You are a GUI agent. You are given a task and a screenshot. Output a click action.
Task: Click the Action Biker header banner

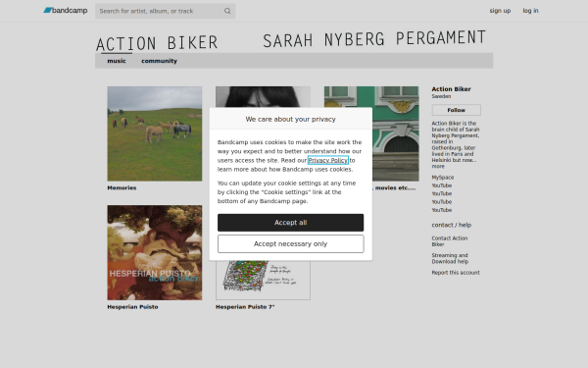[294, 40]
